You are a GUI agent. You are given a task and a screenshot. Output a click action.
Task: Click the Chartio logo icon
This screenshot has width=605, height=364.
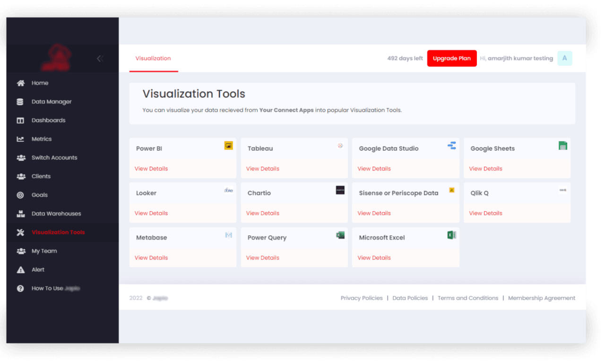coord(340,190)
